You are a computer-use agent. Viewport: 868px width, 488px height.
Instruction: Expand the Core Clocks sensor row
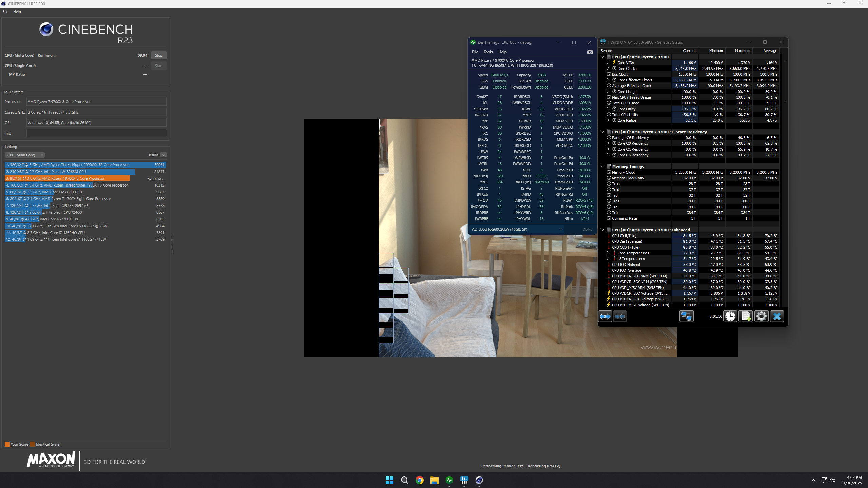click(x=608, y=69)
